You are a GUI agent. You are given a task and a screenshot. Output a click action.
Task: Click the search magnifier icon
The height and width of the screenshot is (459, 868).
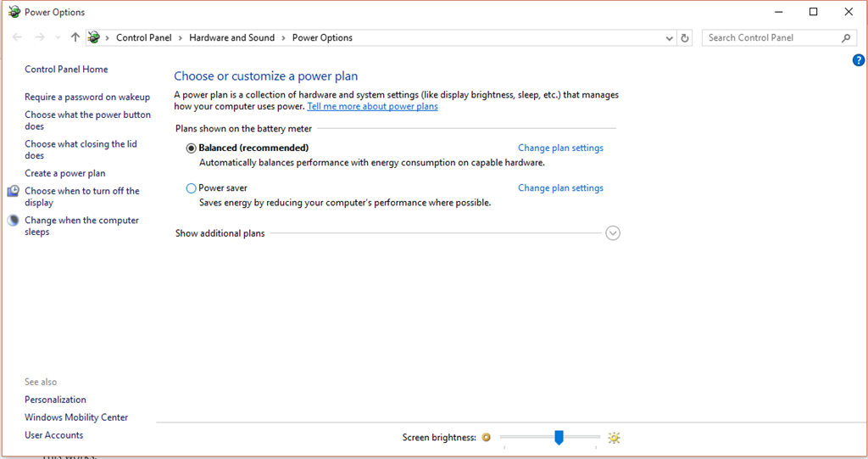point(846,37)
